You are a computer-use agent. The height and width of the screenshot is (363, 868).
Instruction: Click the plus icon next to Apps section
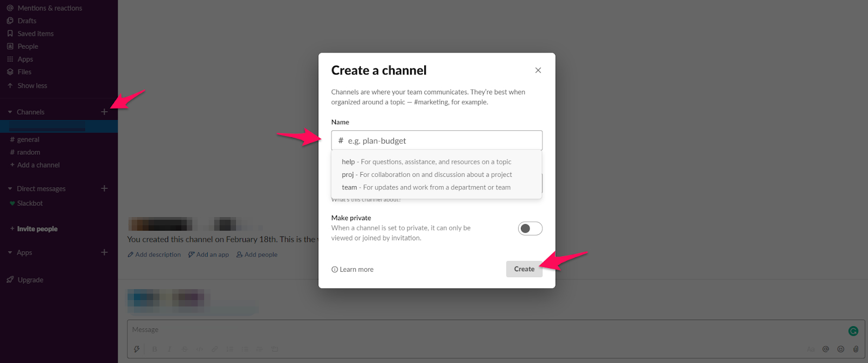[104, 252]
